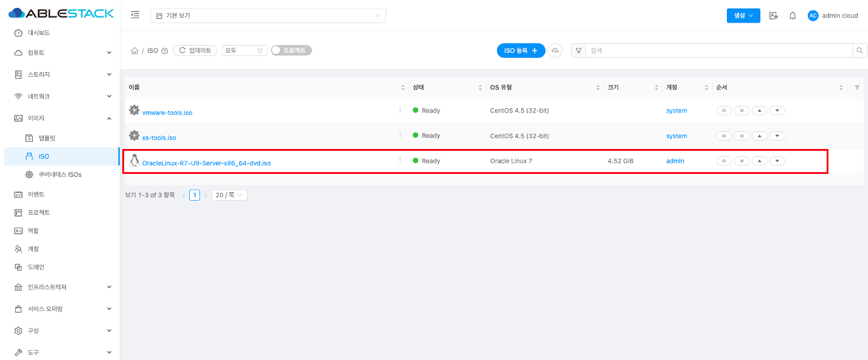Viewport: 868px width, 360px height.
Task: Go to 대시보드 in the sidebar
Action: [39, 33]
